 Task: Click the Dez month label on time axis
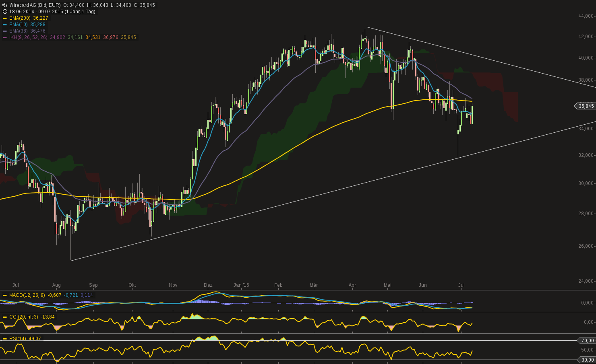208,285
